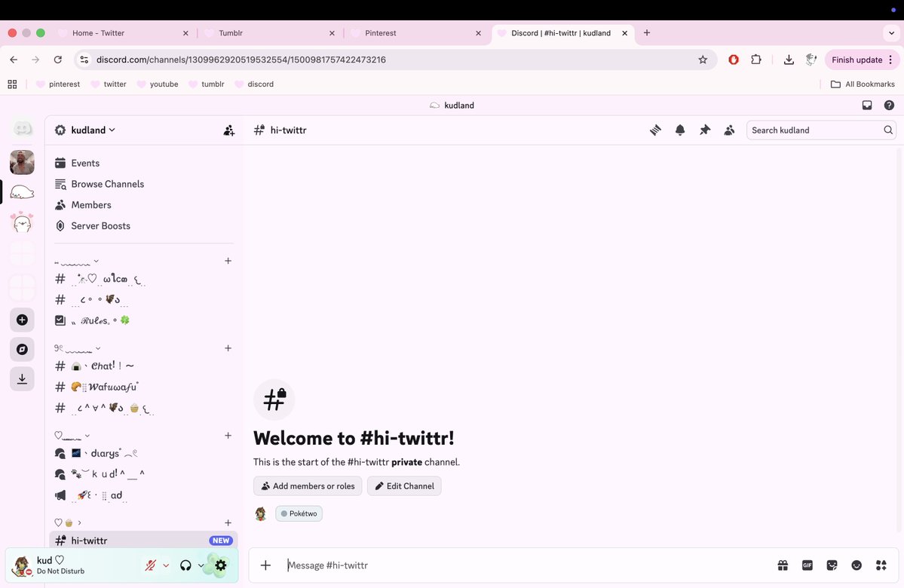Viewport: 904px width, 588px height.
Task: Open the Rules channel
Action: tap(143, 320)
